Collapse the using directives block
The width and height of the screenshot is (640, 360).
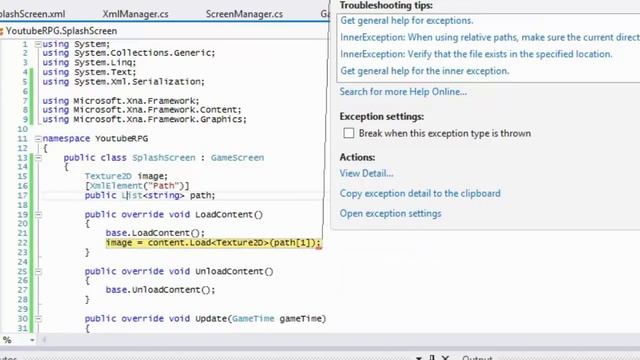coord(38,44)
